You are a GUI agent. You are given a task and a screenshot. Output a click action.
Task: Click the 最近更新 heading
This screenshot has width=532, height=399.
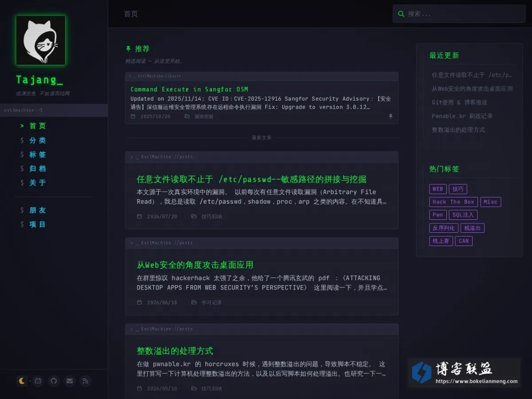point(444,55)
